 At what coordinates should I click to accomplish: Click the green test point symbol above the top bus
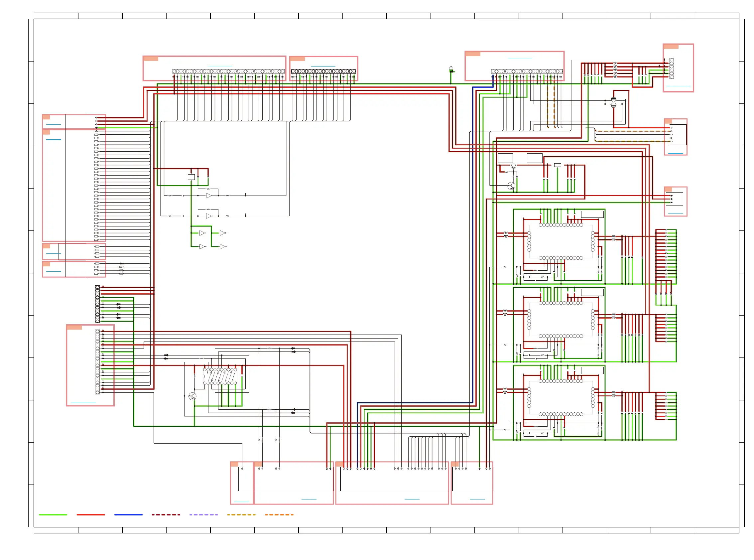(451, 70)
